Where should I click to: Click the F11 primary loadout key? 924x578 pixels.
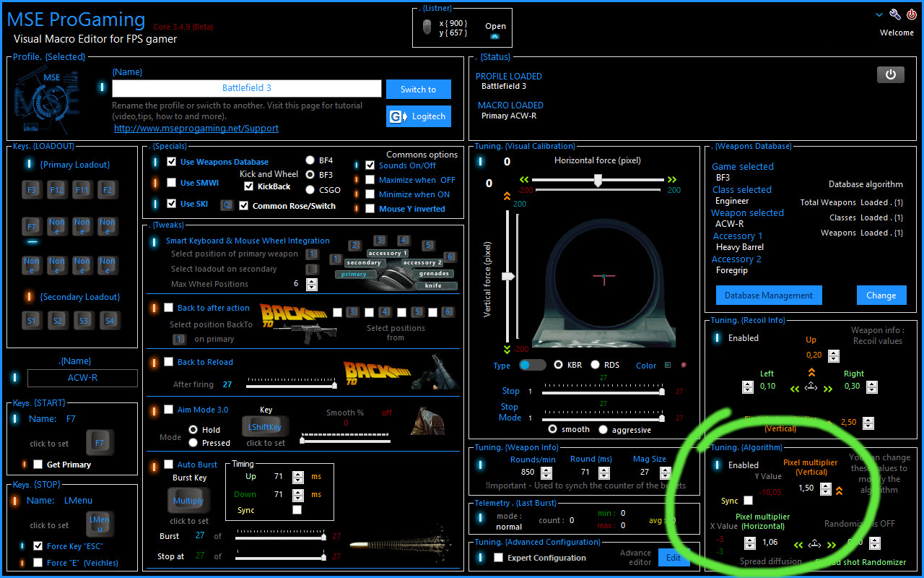click(x=82, y=190)
